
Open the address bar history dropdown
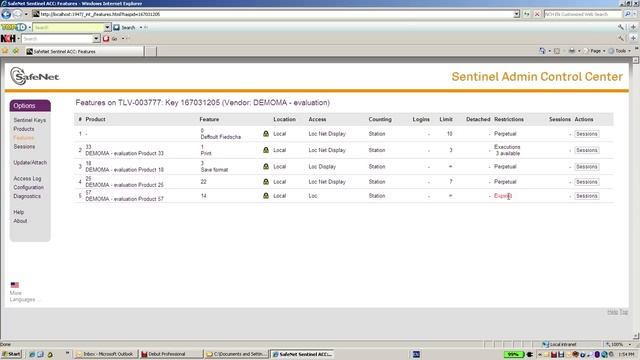pos(516,14)
